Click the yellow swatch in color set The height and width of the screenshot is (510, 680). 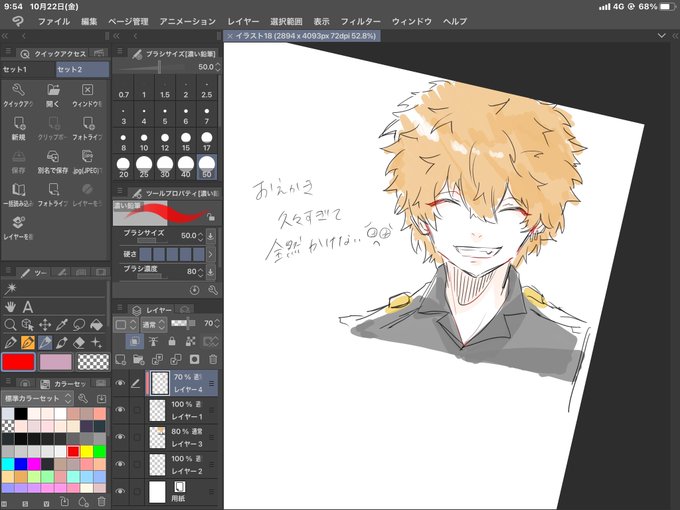tap(87, 451)
